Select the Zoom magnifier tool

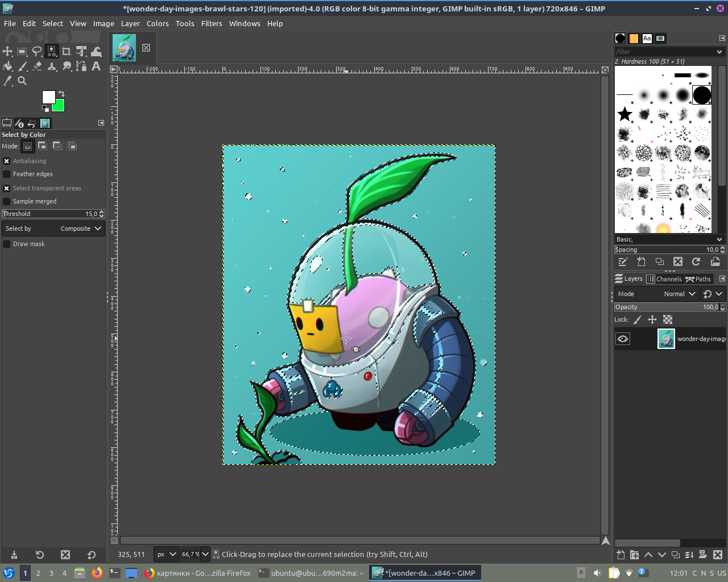tap(22, 81)
